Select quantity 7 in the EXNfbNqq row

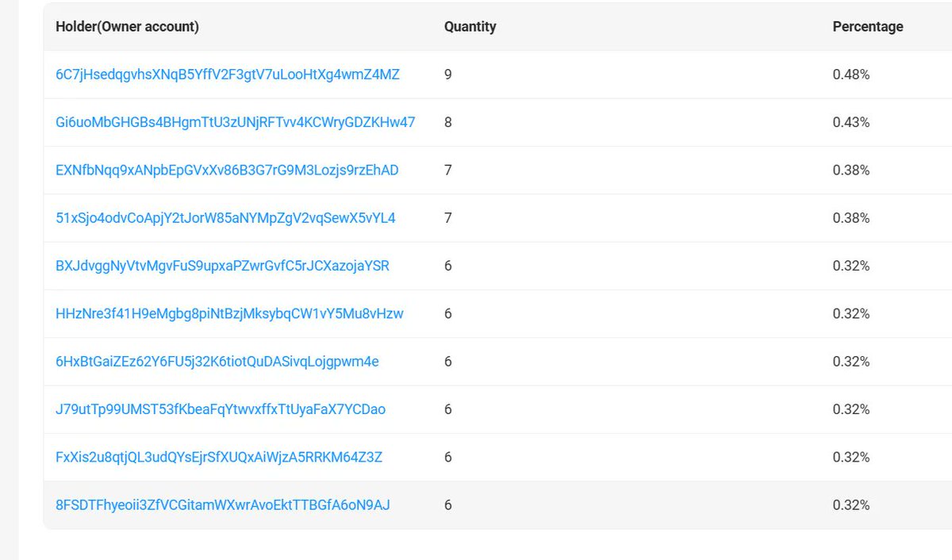click(x=448, y=170)
